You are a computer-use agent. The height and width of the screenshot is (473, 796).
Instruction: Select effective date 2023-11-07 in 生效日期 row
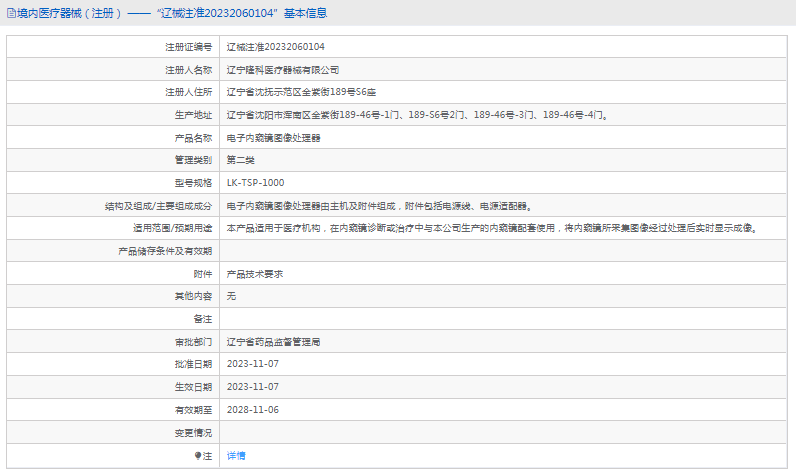253,387
